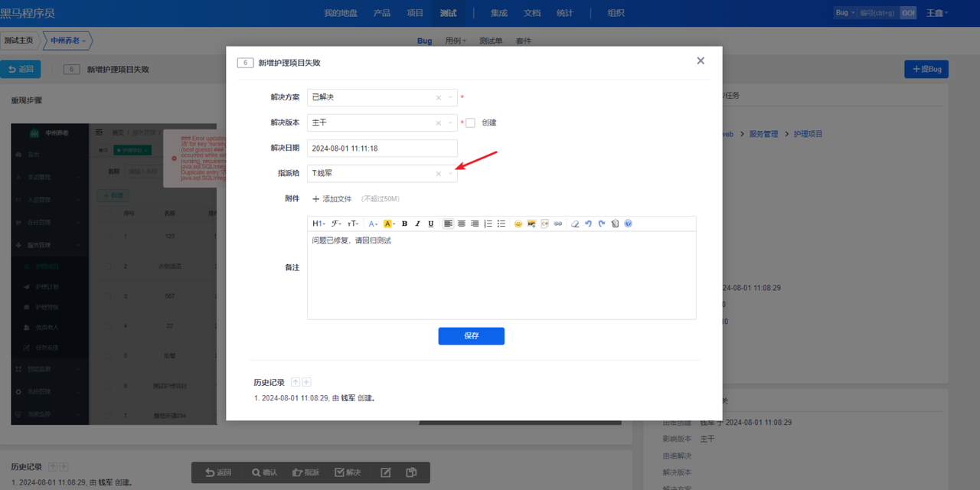The image size is (980, 490).
Task: Insert a numbered list
Action: coord(488,224)
